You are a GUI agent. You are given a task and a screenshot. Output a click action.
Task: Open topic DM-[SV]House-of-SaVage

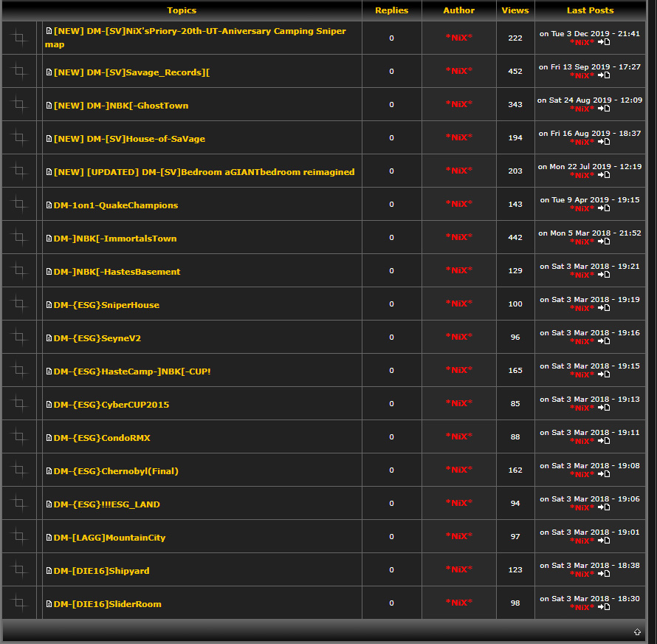coord(129,139)
